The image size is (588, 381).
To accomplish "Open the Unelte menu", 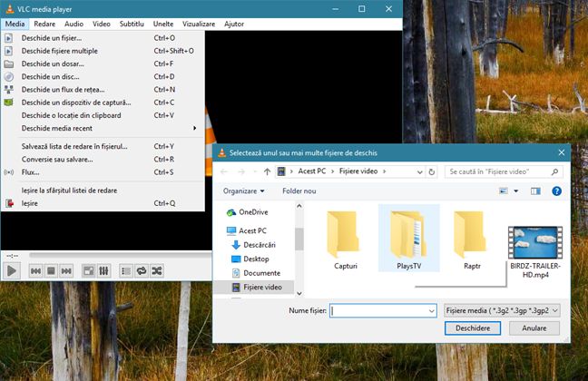I will pyautogui.click(x=163, y=24).
